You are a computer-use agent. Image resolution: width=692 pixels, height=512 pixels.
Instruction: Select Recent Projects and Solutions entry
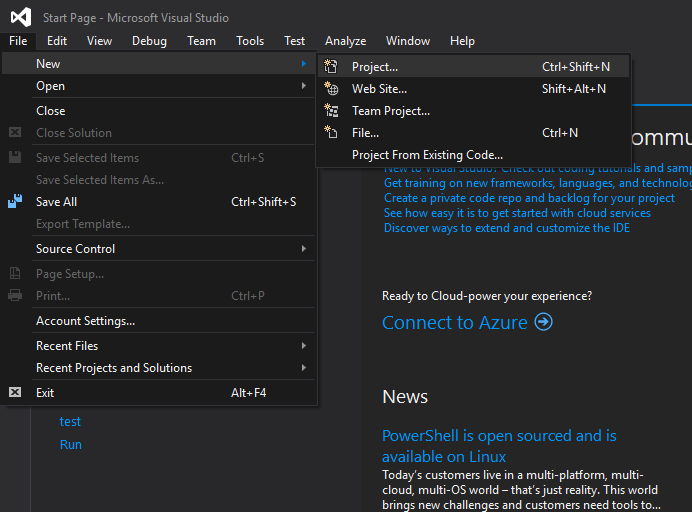click(x=159, y=368)
